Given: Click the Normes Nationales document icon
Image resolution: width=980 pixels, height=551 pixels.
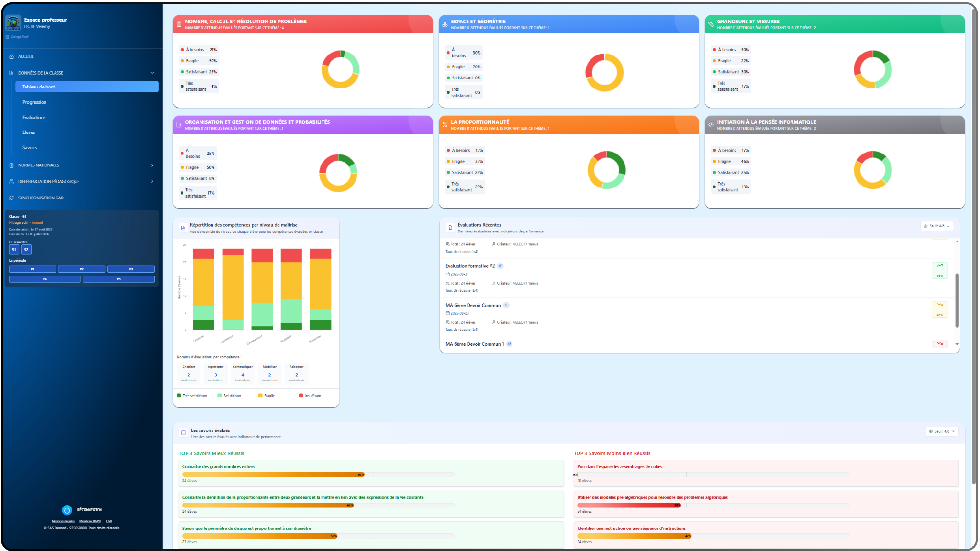Looking at the screenshot, I should [x=11, y=165].
